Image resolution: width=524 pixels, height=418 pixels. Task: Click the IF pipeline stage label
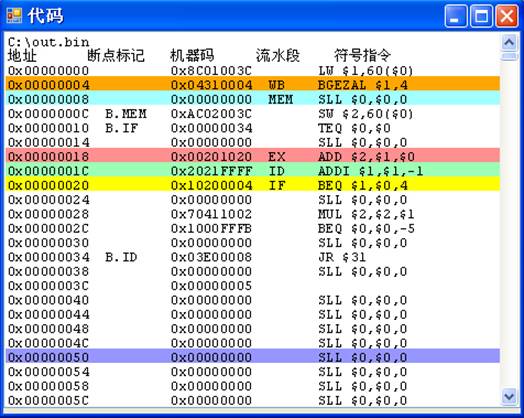tap(277, 185)
